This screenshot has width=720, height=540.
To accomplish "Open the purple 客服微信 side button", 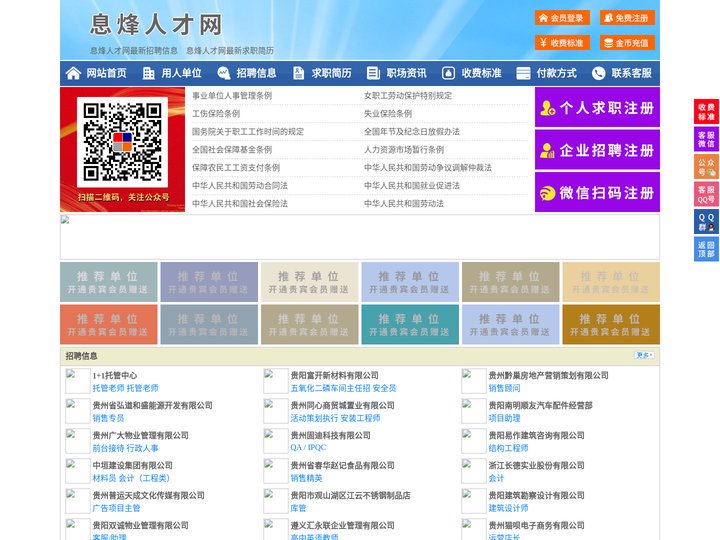I will coord(706,139).
